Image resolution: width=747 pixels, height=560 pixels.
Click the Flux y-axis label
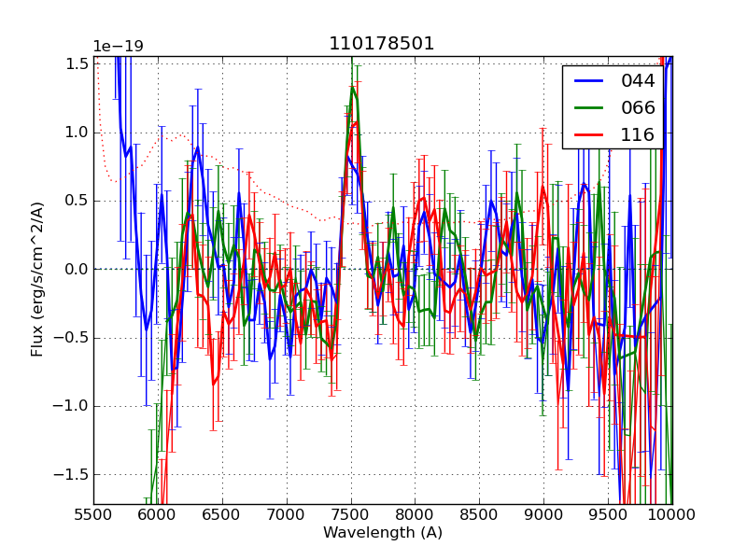tap(37, 279)
